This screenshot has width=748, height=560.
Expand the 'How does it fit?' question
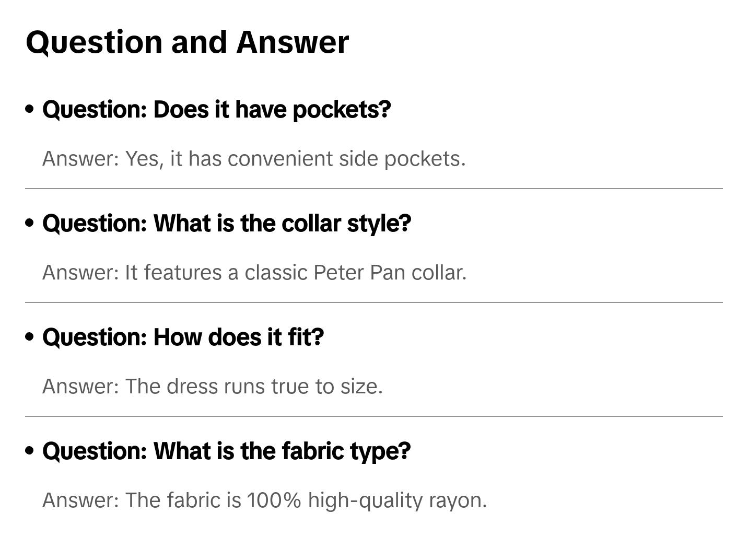183,337
